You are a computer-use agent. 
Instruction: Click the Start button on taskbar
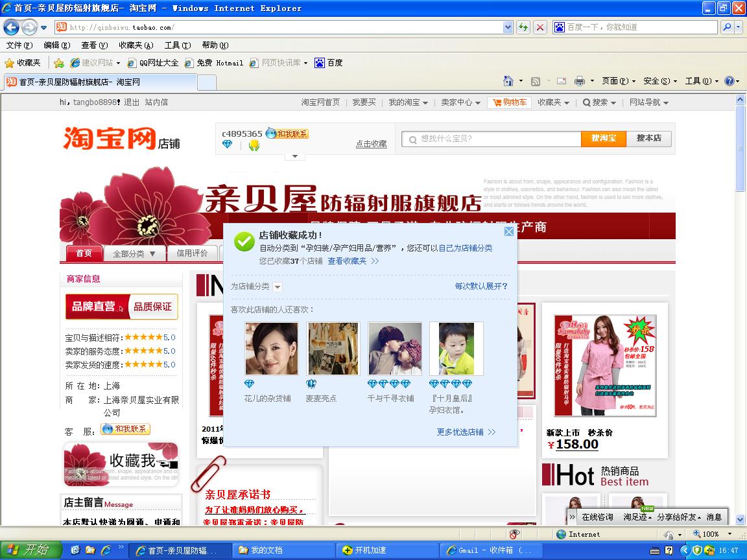tap(31, 550)
